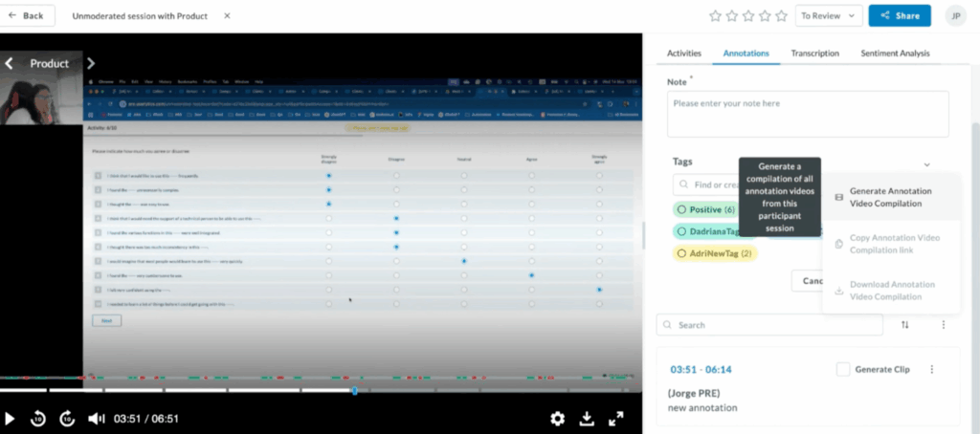Open options menu for 03:51 annotation
The width and height of the screenshot is (980, 434).
click(x=932, y=369)
